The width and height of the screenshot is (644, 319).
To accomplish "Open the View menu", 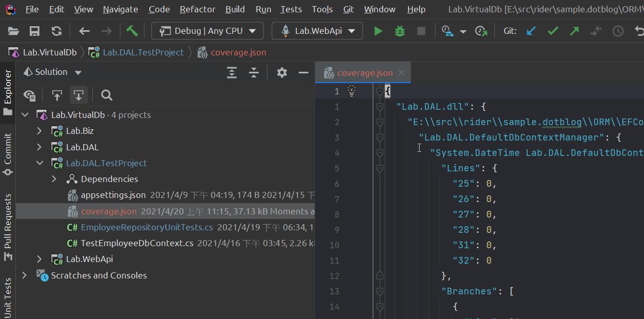I will [x=84, y=9].
